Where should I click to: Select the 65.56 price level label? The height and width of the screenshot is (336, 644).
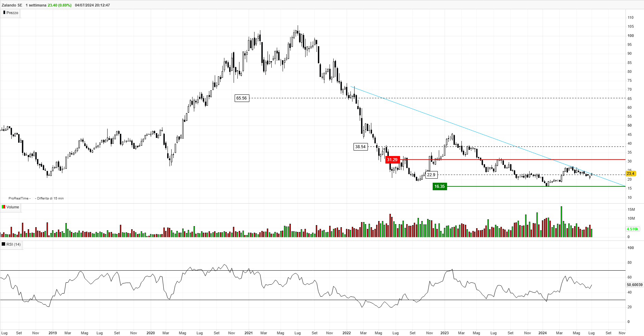pyautogui.click(x=241, y=98)
